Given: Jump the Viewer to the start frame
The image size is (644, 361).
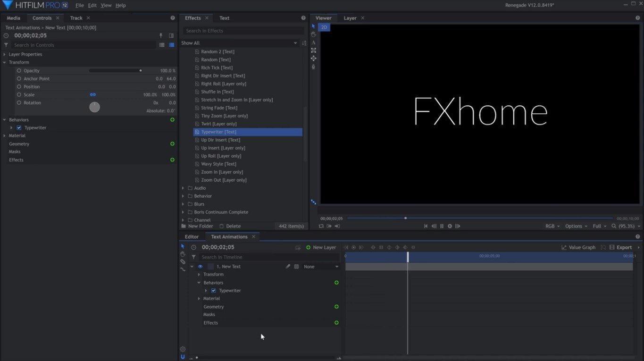Looking at the screenshot, I should click(426, 226).
